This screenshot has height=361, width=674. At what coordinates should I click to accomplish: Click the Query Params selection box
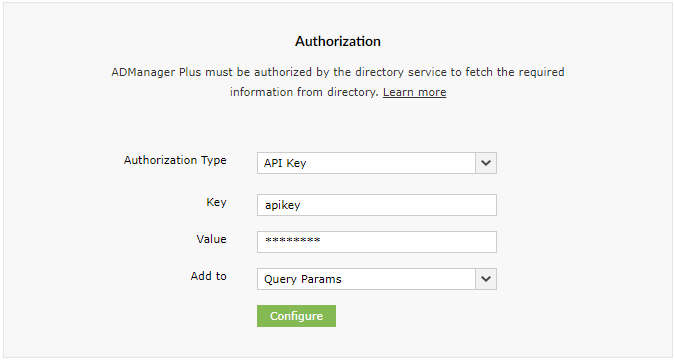pos(377,279)
